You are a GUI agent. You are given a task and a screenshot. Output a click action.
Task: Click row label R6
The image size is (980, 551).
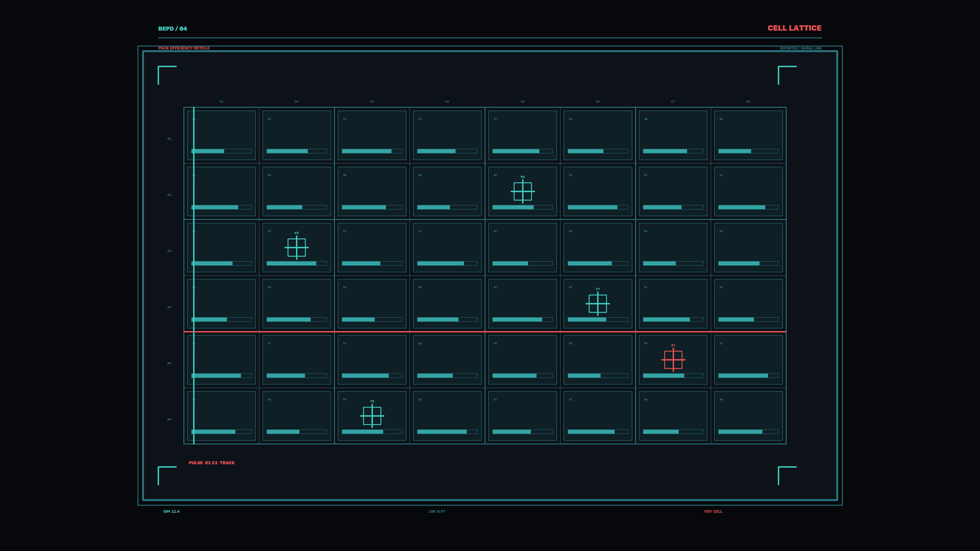tap(169, 419)
